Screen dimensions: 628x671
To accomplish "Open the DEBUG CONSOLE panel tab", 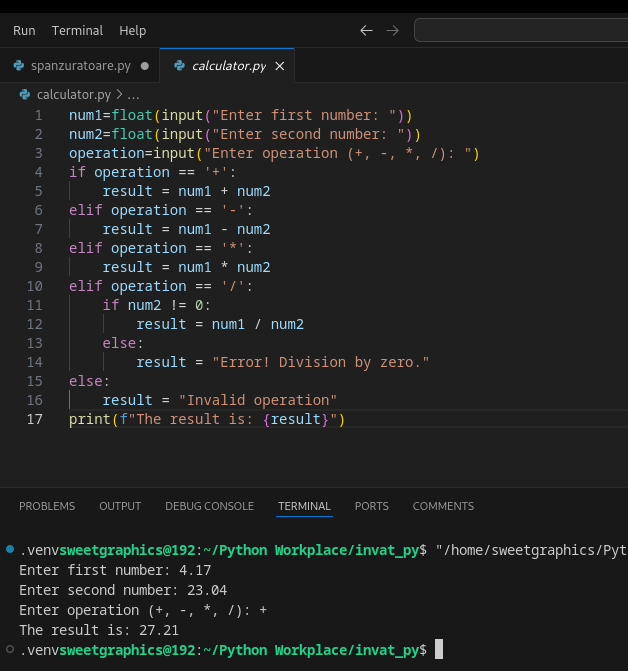I will [x=210, y=506].
